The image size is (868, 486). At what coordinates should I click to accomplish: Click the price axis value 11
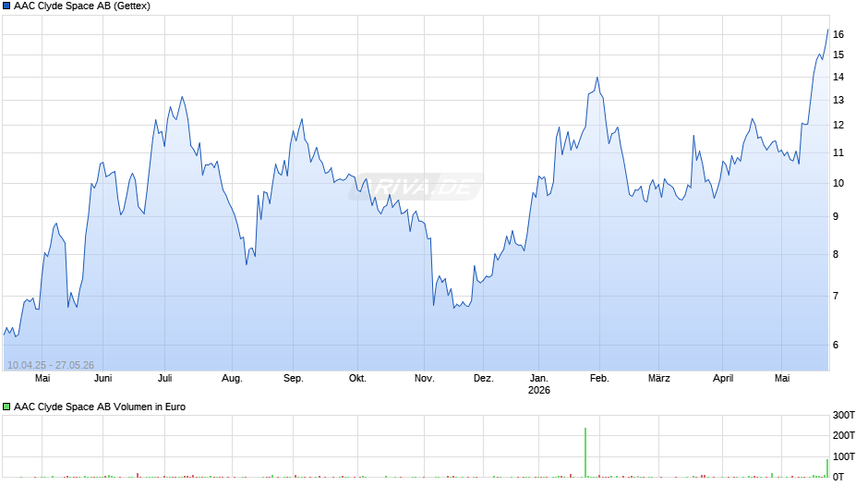pos(838,153)
